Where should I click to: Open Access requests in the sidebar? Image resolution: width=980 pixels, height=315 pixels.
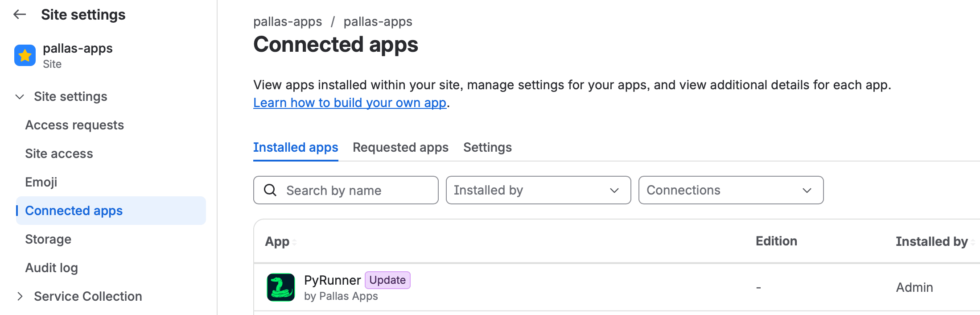coord(74,125)
